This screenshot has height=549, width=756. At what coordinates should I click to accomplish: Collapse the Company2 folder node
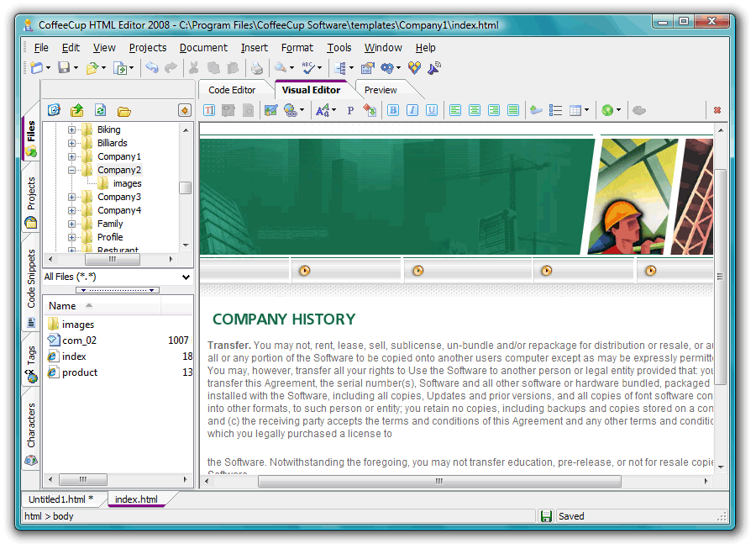pyautogui.click(x=71, y=170)
